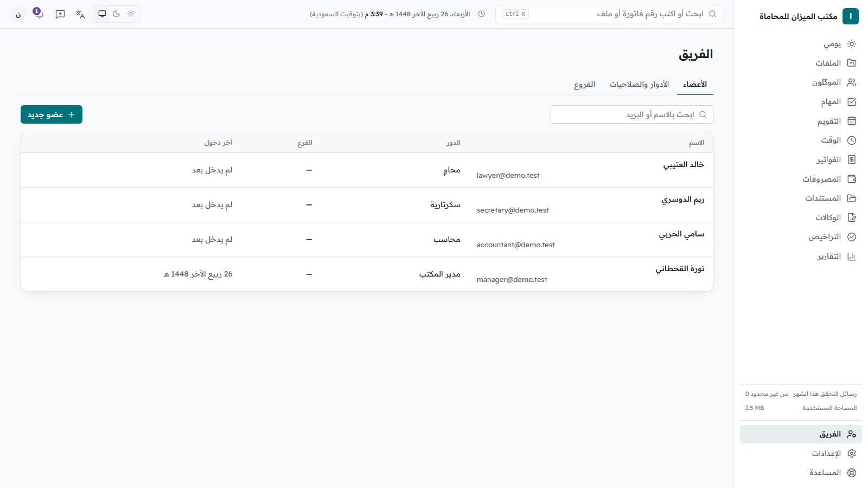Open feedback message-plus icon in top bar
The image size is (868, 488).
(60, 14)
